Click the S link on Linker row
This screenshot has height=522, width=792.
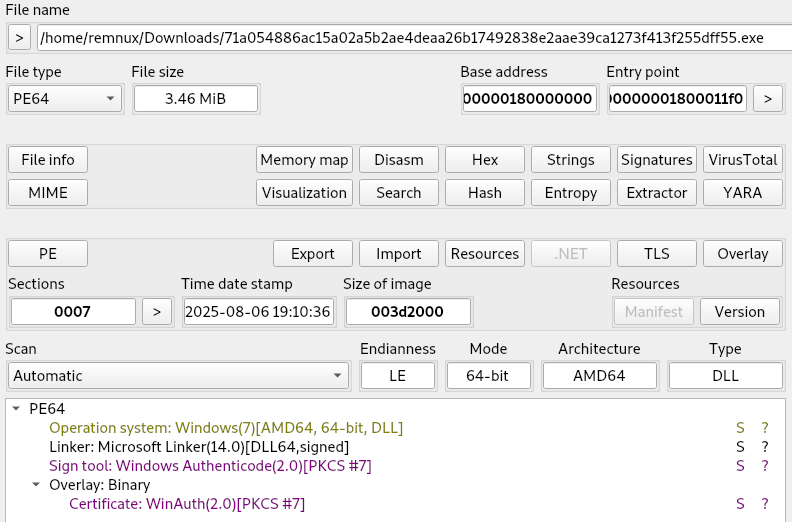pos(740,447)
